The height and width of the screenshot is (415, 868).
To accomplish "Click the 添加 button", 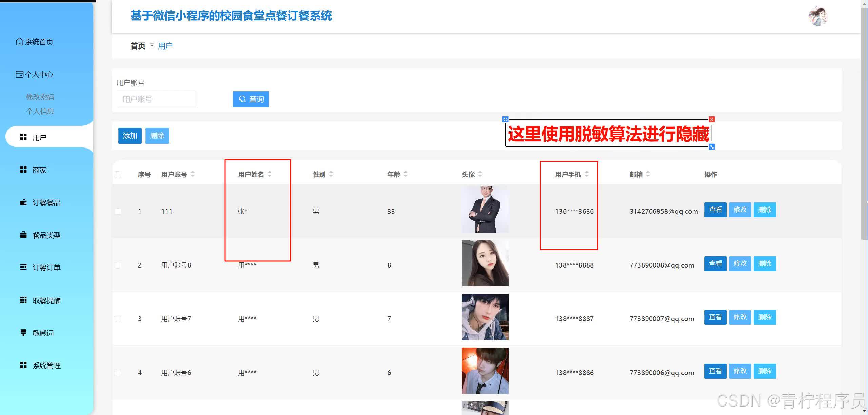I will pyautogui.click(x=130, y=136).
